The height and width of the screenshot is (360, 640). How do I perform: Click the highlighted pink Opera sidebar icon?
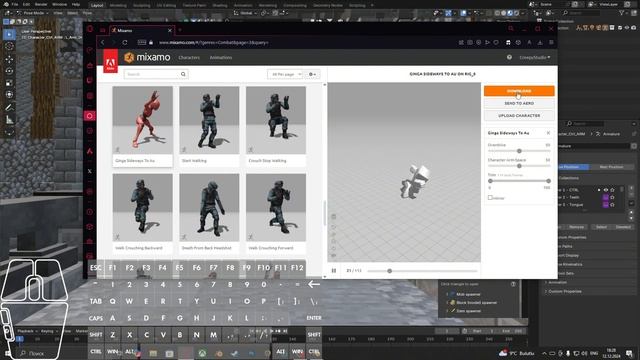tap(90, 116)
